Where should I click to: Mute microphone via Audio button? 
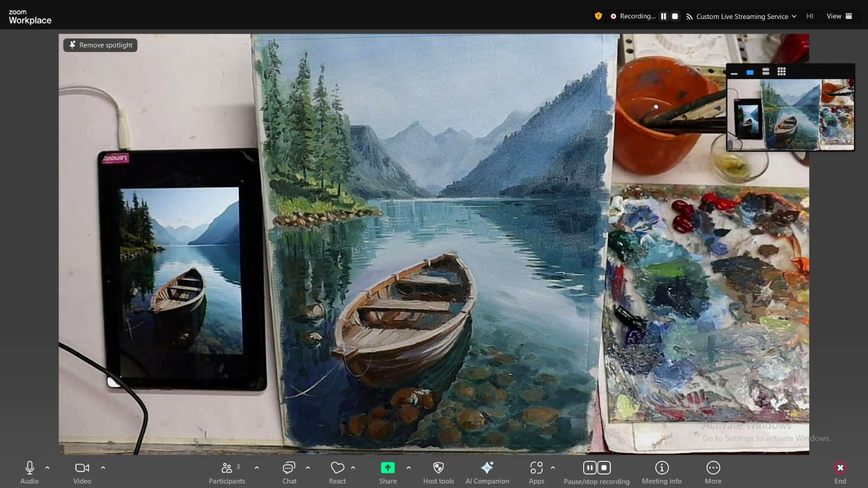(x=29, y=472)
